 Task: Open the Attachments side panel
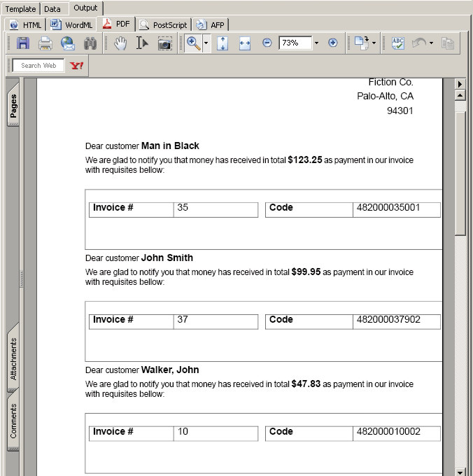[x=13, y=358]
